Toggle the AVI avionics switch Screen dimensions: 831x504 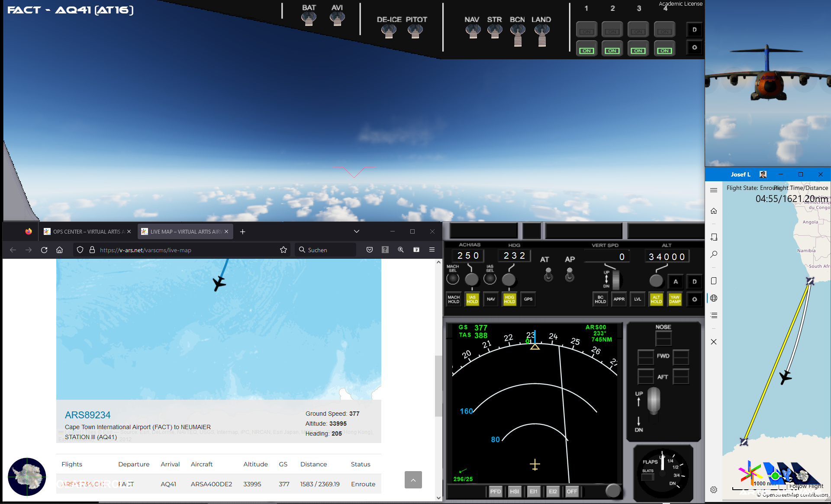(x=337, y=19)
